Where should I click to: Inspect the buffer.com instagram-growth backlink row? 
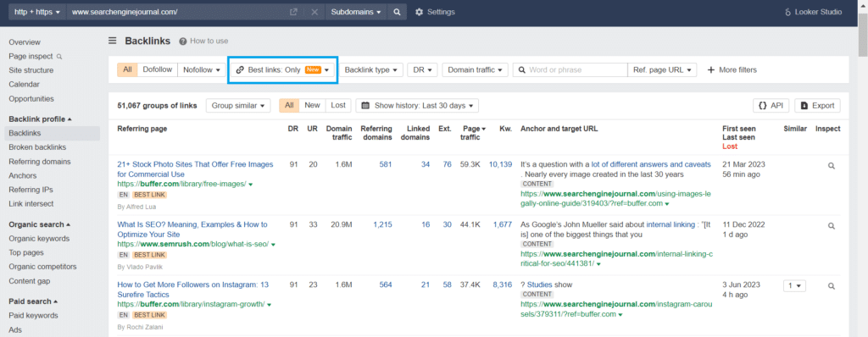(831, 286)
